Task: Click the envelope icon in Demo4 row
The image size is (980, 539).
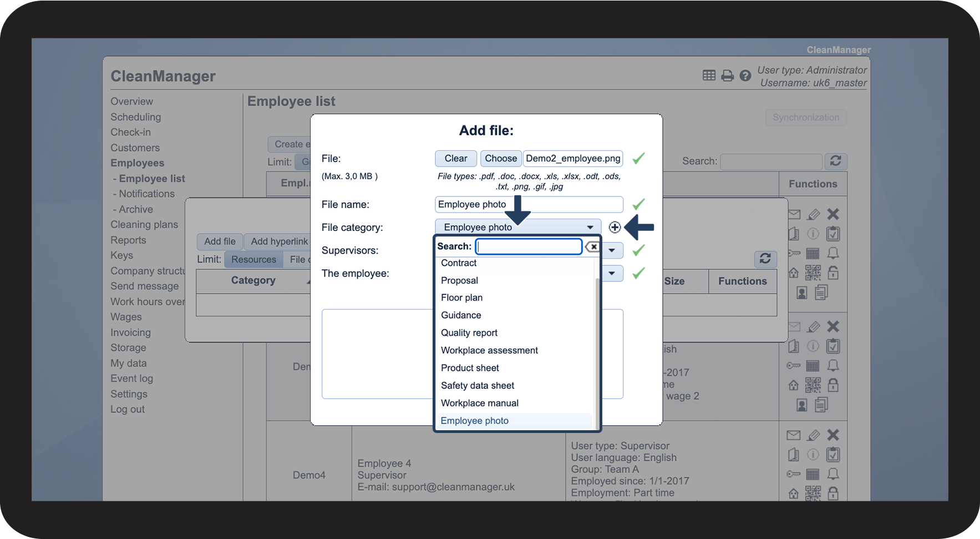Action: (x=794, y=435)
